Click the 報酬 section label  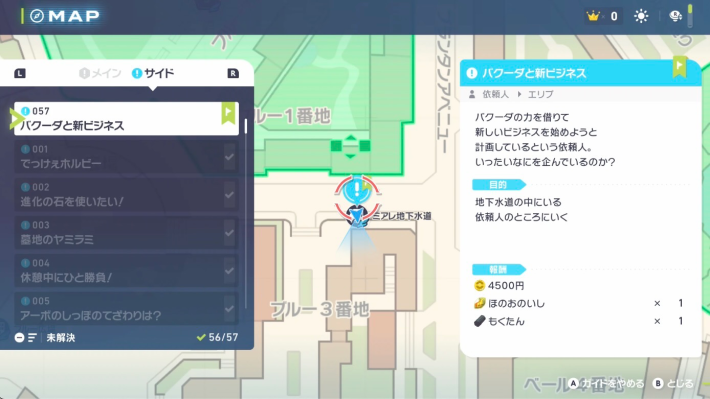(x=498, y=269)
